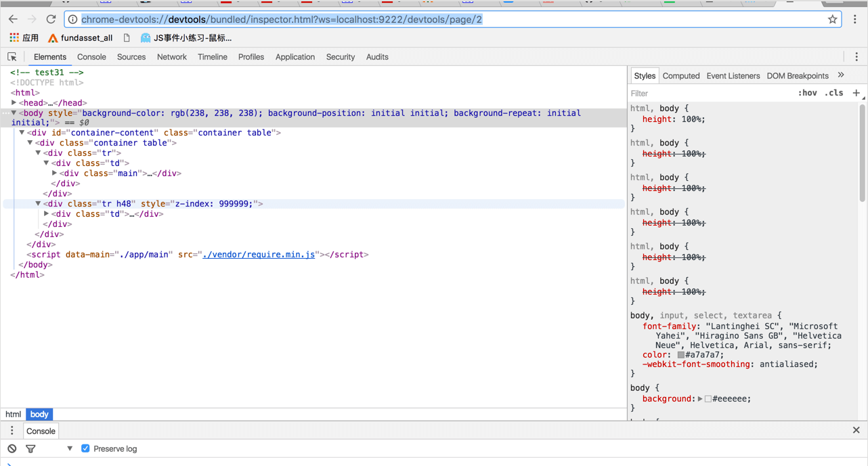Viewport: 868px width, 466px height.
Task: Click the browser back arrow
Action: pyautogui.click(x=13, y=20)
